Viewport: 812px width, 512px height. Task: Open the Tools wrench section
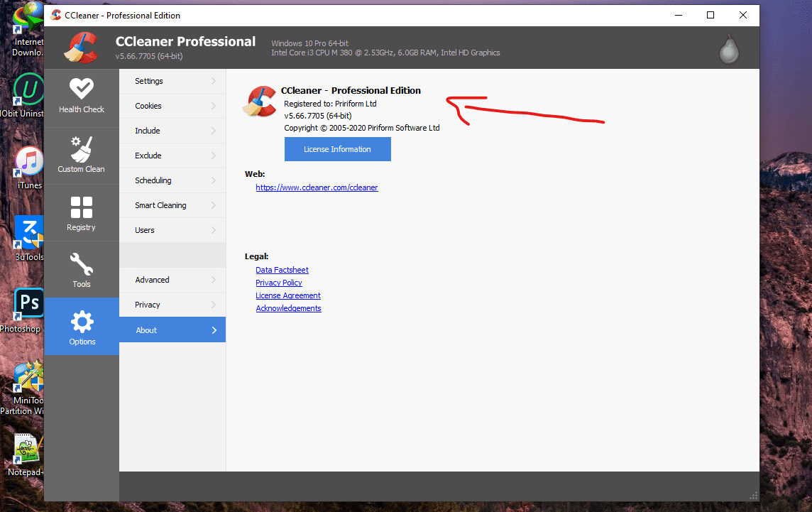(x=82, y=269)
